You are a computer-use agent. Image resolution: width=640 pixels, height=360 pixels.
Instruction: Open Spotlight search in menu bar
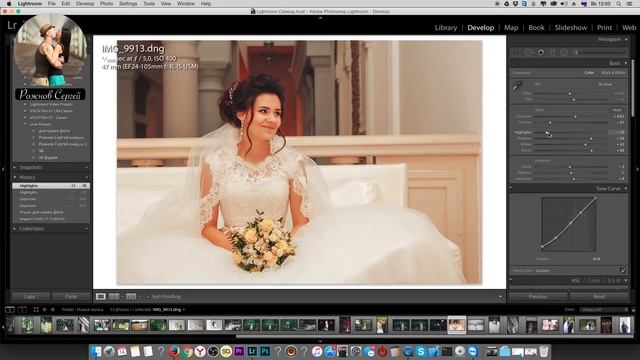pyautogui.click(x=619, y=4)
